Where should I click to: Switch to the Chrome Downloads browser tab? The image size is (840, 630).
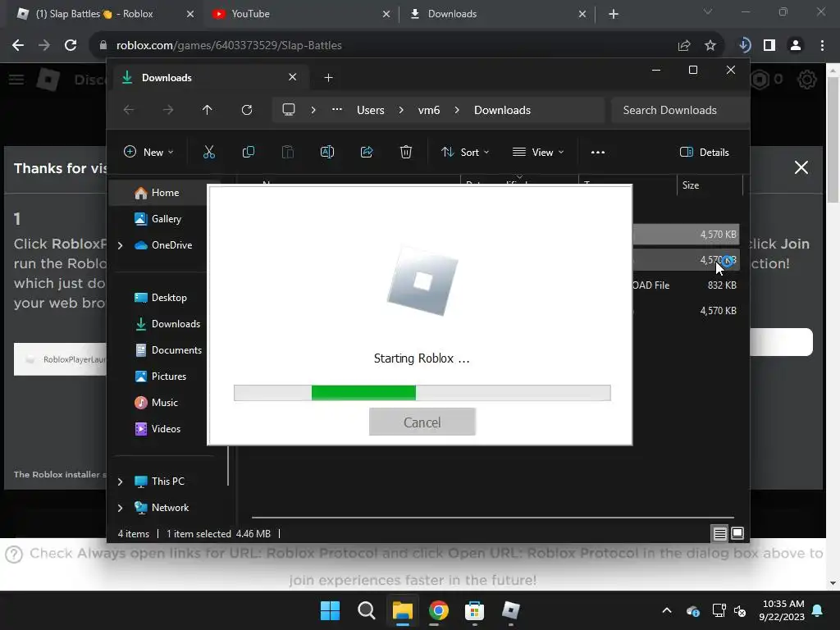click(497, 14)
